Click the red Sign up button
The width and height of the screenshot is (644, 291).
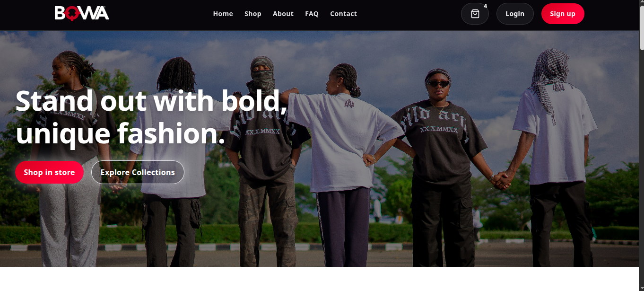pos(563,14)
